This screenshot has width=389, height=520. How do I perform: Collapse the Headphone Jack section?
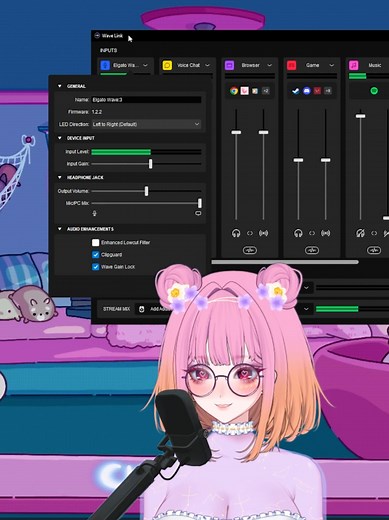click(60, 177)
